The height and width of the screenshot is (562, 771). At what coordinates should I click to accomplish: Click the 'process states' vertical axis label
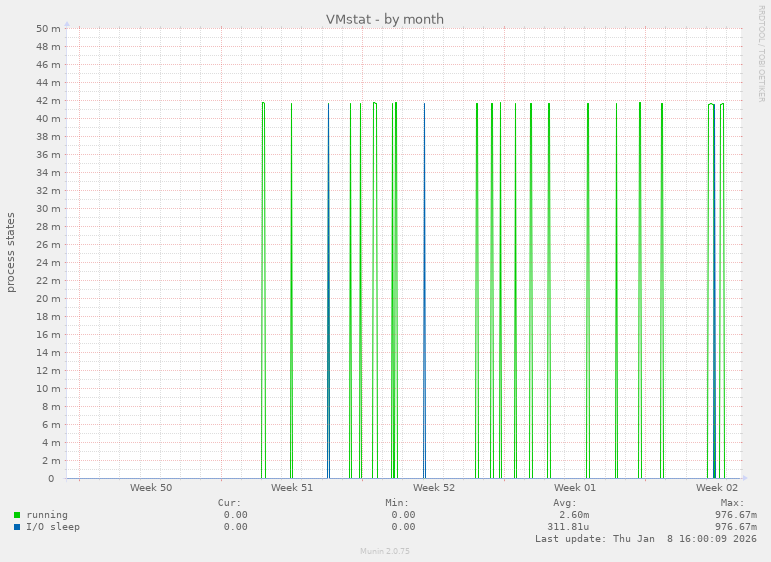pyautogui.click(x=11, y=252)
